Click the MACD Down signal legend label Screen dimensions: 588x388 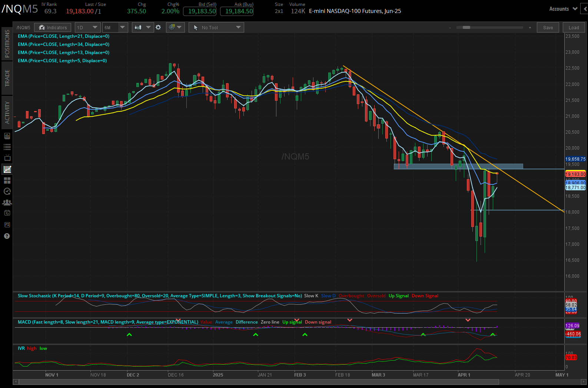point(318,322)
